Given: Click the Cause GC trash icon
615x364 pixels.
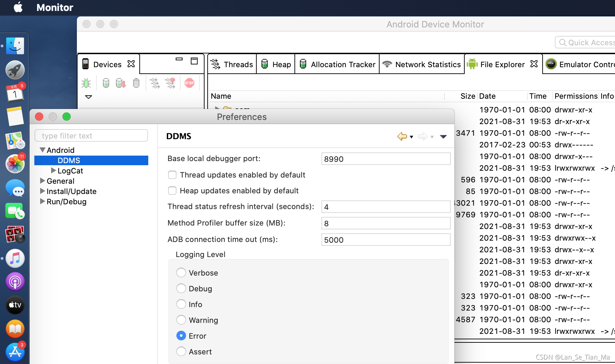Looking at the screenshot, I should pyautogui.click(x=136, y=83).
